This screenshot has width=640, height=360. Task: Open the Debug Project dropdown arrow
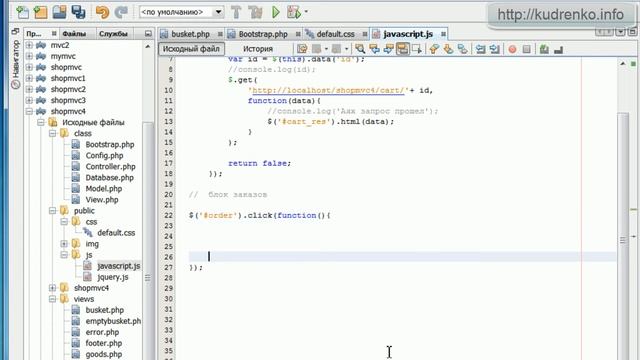pyautogui.click(x=306, y=12)
